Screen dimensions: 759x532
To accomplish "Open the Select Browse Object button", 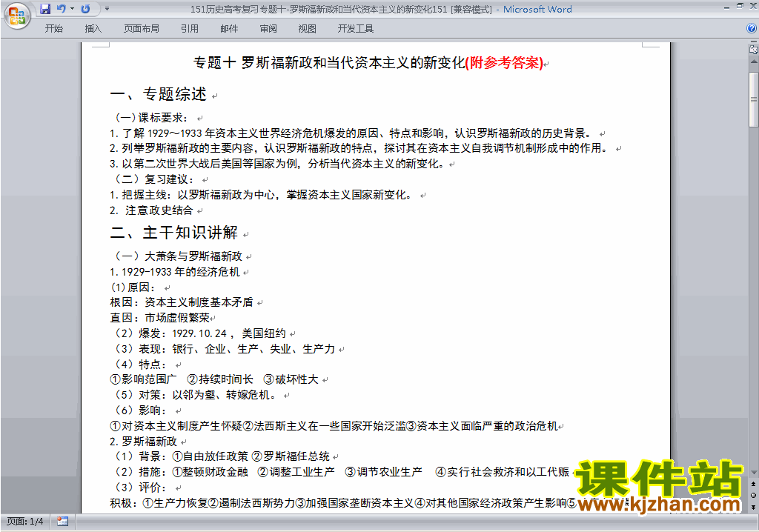I will (754, 495).
